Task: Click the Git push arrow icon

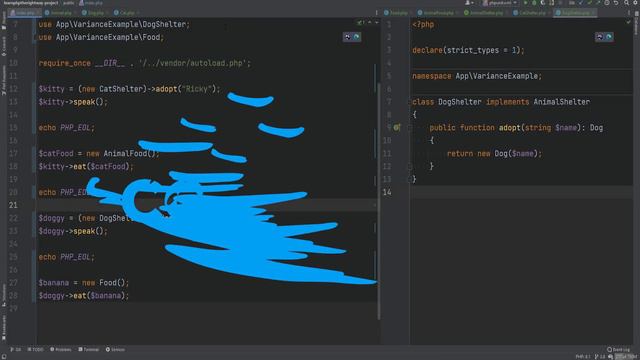Action: pyautogui.click(x=598, y=3)
